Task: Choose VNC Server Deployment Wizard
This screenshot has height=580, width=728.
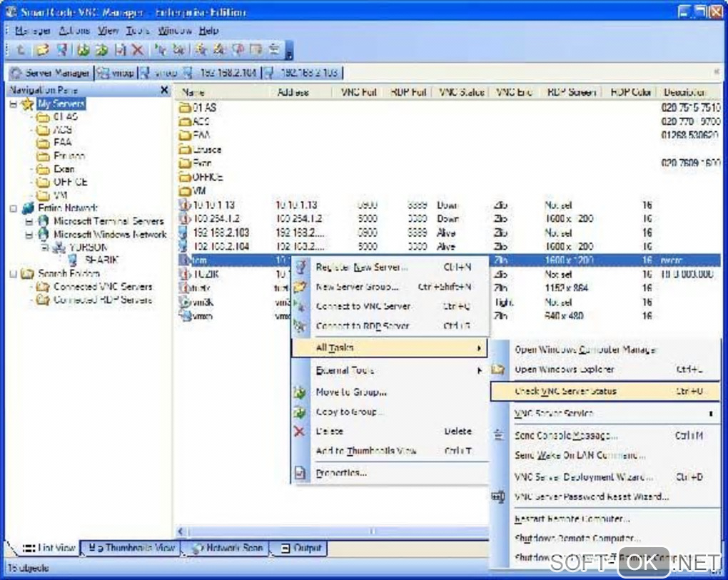Action: [605, 477]
